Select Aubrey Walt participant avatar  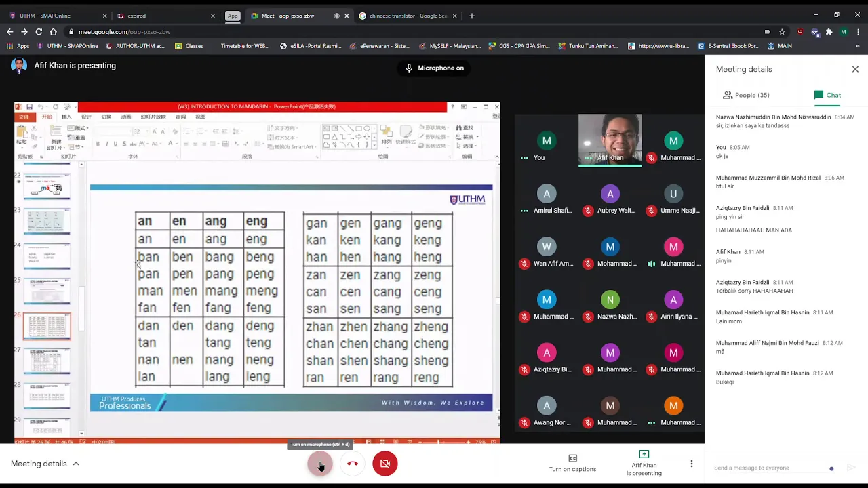pos(610,194)
